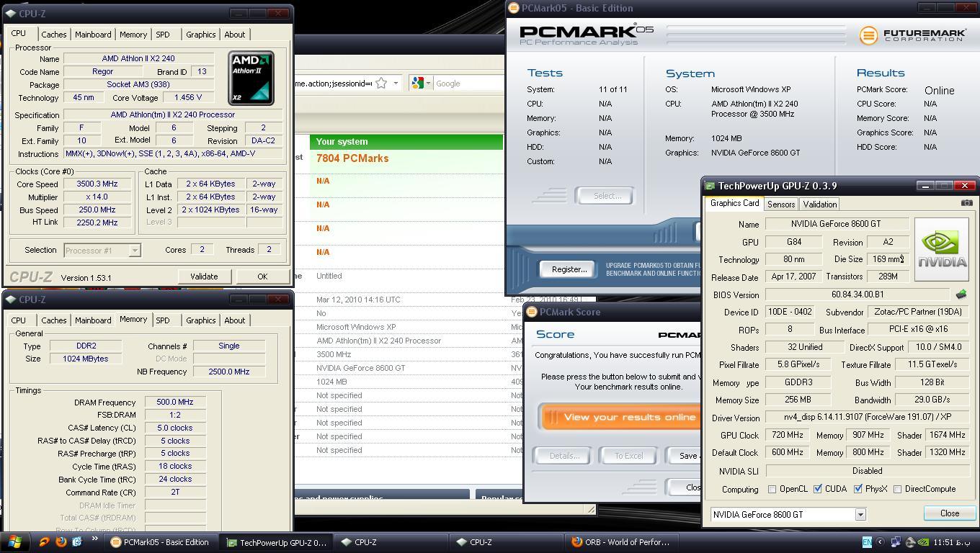Switch to Caches tab in top CPU-Z window
This screenshot has height=553, width=980.
[x=53, y=35]
